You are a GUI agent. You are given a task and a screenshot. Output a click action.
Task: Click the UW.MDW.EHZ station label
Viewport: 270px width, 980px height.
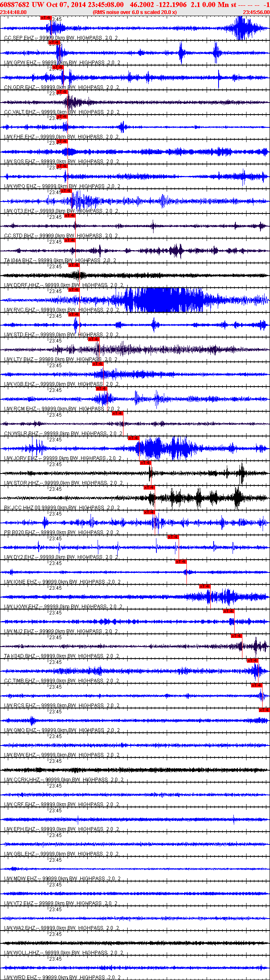tap(63, 879)
